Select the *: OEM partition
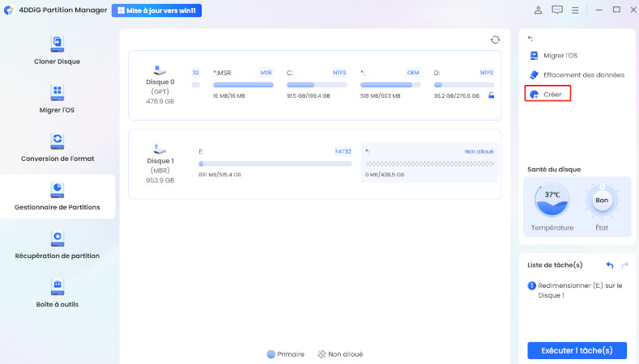 (x=390, y=84)
